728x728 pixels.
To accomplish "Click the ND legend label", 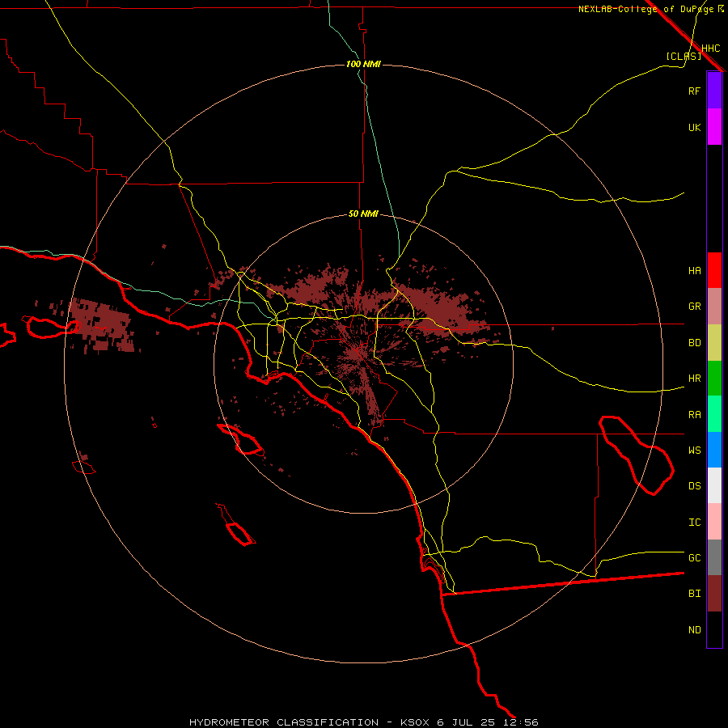I will point(694,630).
